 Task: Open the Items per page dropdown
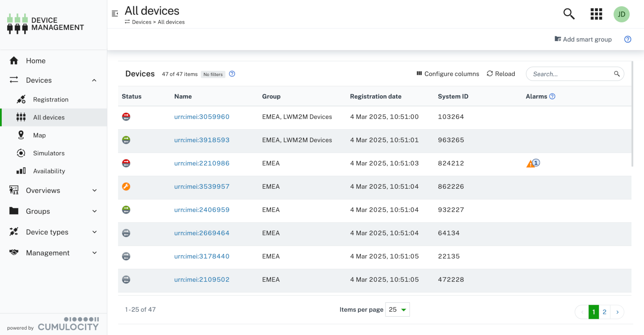(397, 310)
